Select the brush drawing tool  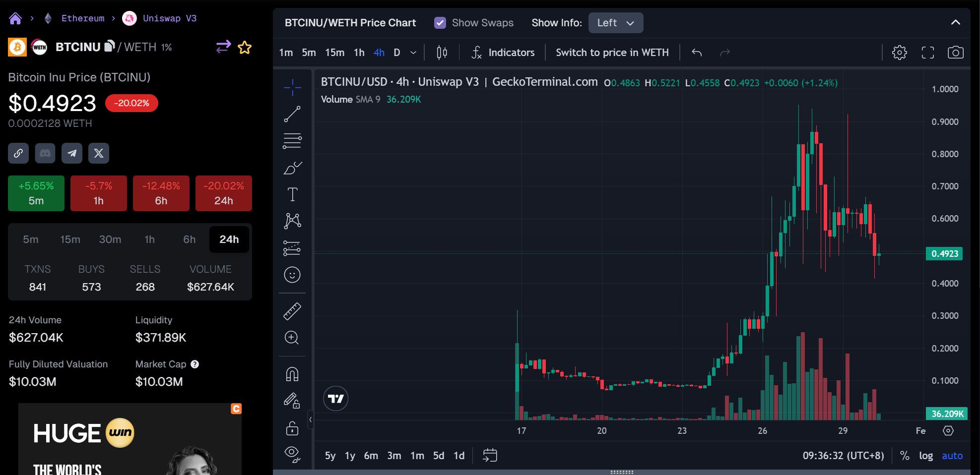tap(292, 168)
